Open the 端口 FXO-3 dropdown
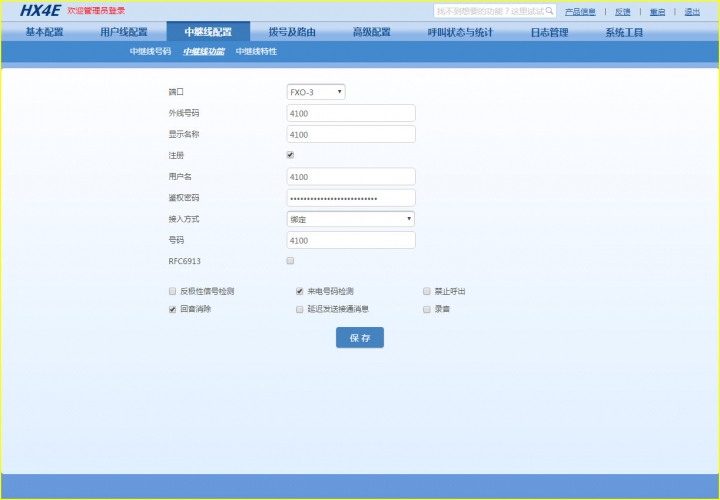Image resolution: width=720 pixels, height=500 pixels. pos(316,92)
